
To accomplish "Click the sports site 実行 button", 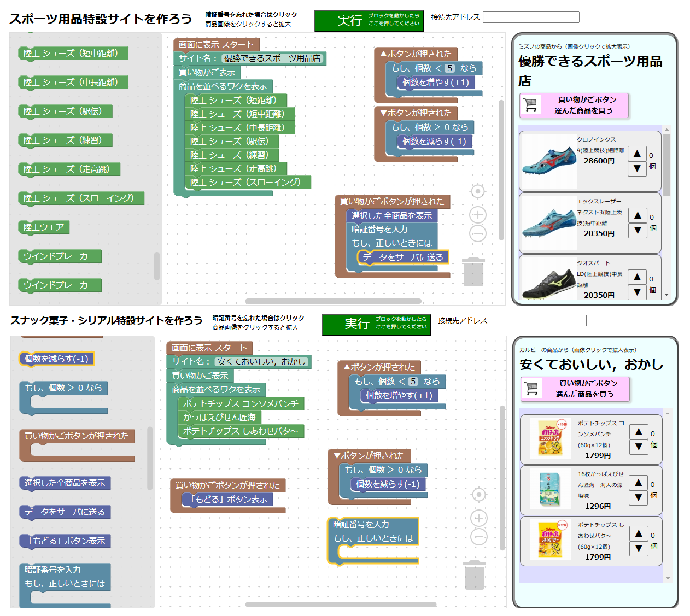I will coord(369,21).
